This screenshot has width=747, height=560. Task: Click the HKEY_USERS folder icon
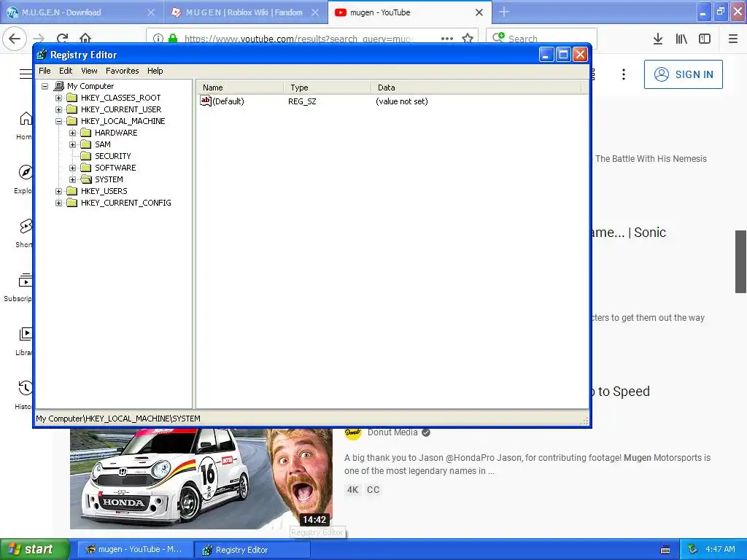(x=72, y=191)
